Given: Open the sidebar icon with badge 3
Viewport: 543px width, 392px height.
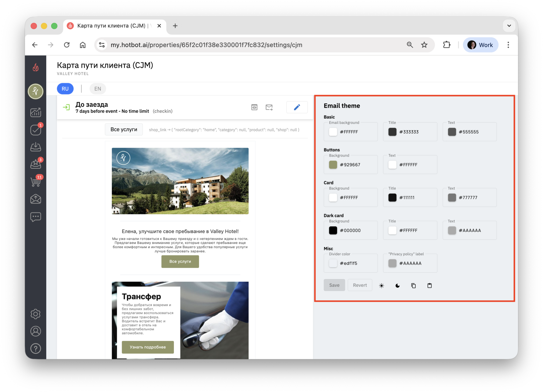Looking at the screenshot, I should 36,164.
